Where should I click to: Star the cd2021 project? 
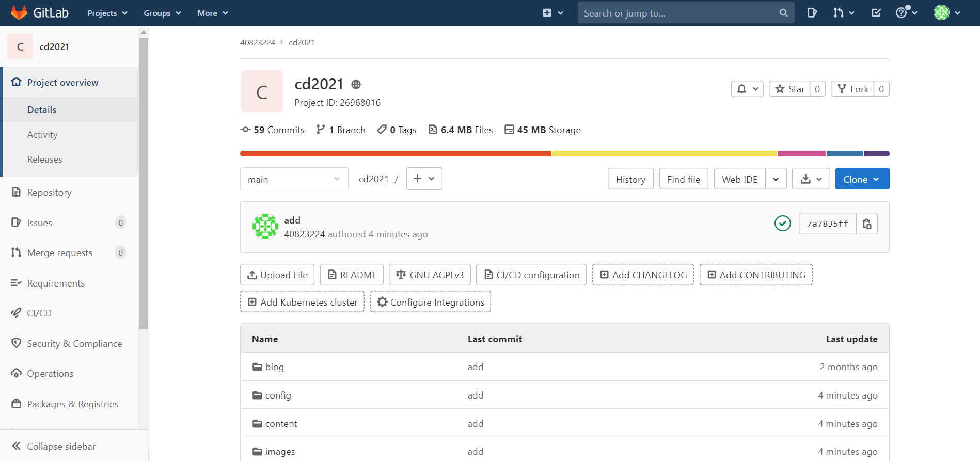[x=789, y=89]
